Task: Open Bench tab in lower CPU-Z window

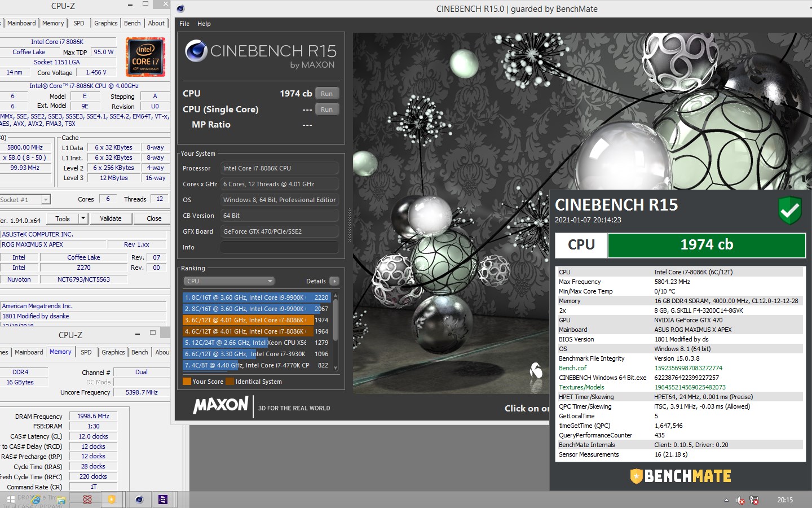Action: [x=140, y=352]
